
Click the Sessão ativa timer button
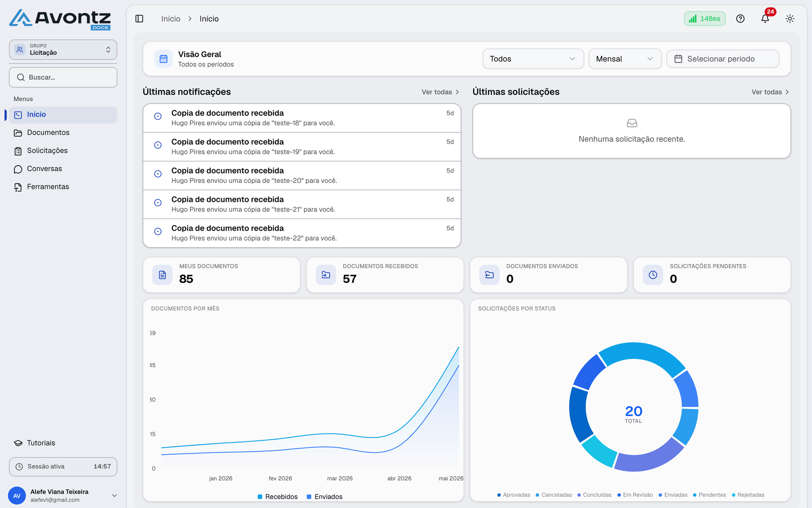[63, 467]
